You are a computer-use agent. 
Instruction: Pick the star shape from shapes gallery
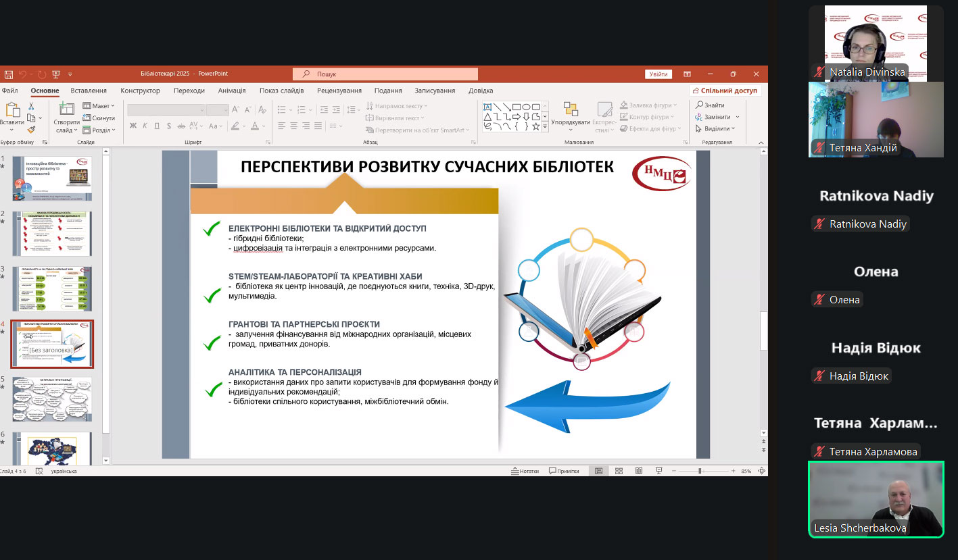535,126
